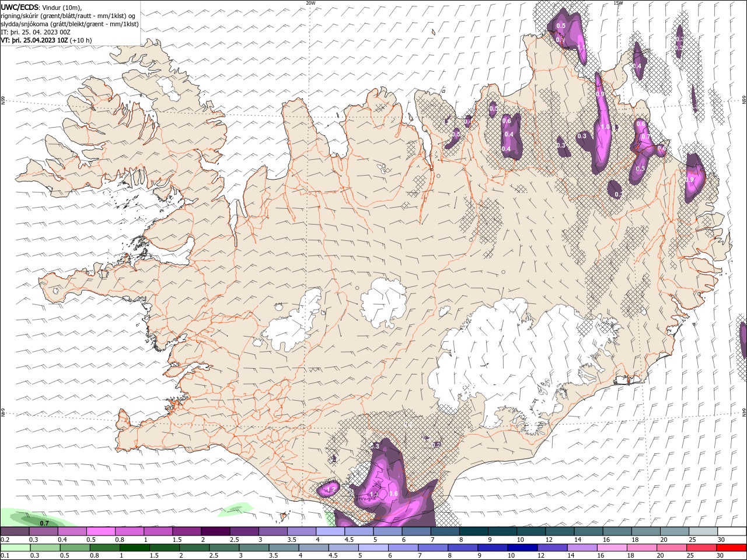
Task: Click the '25' label on the snow legend scale
Action: [x=692, y=540]
